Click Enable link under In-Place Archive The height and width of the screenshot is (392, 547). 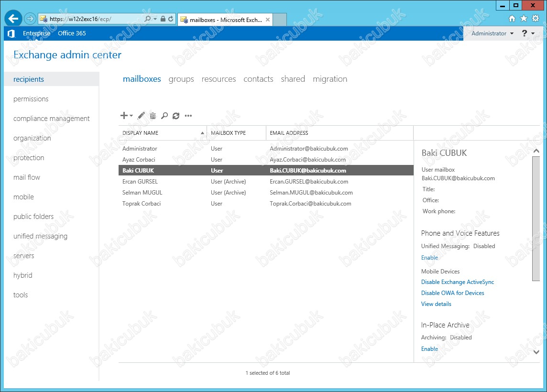tap(429, 349)
